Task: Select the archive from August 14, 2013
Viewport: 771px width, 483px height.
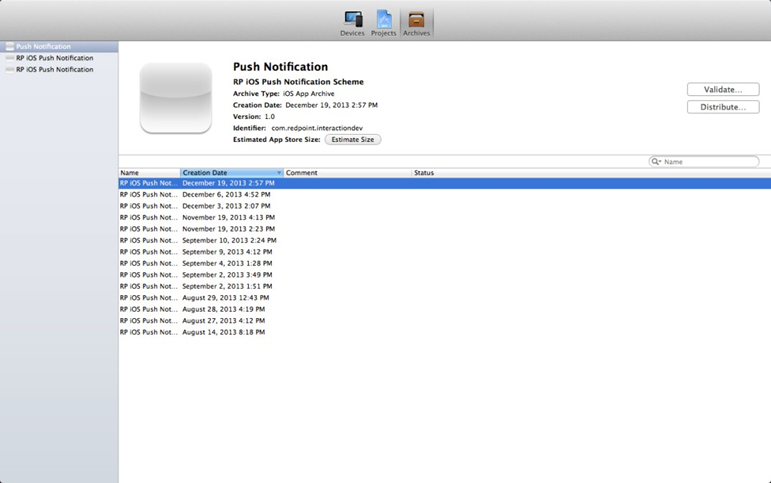Action: point(223,332)
